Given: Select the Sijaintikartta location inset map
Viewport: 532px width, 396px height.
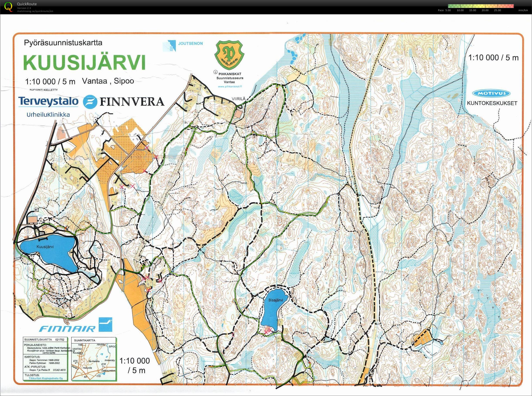Looking at the screenshot, I should point(94,359).
